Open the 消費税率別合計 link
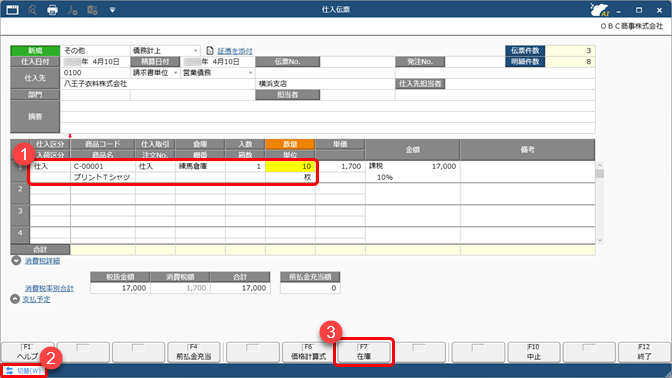672x378 pixels. (49, 288)
